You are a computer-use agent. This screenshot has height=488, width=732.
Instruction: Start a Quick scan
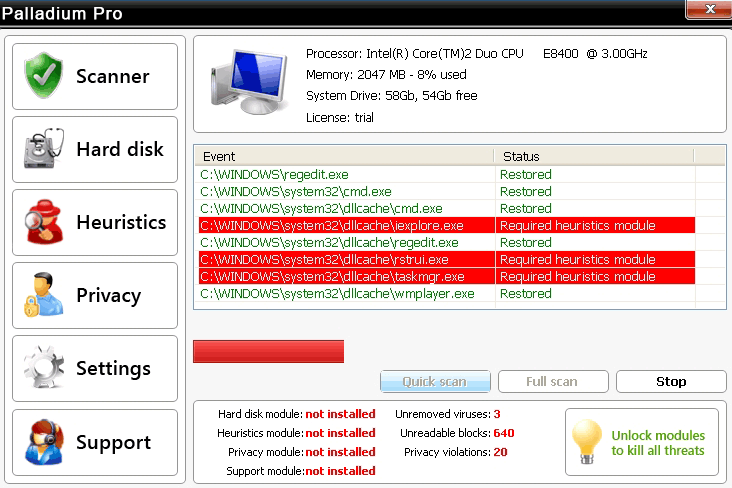coord(435,381)
